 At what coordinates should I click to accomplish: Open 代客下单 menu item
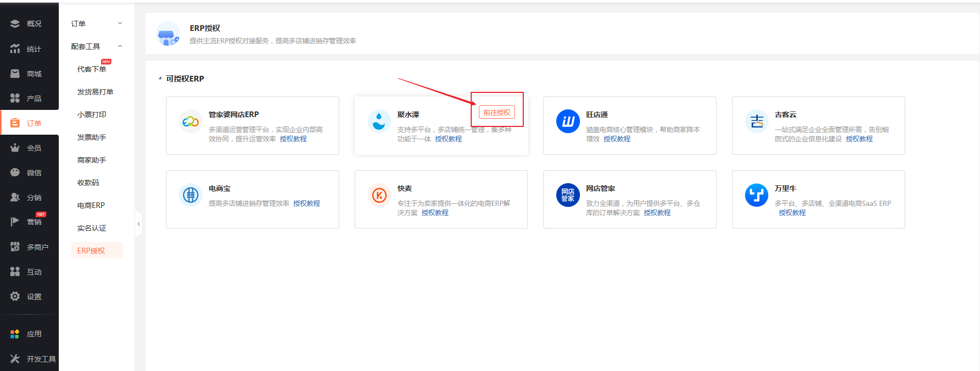pos(92,69)
